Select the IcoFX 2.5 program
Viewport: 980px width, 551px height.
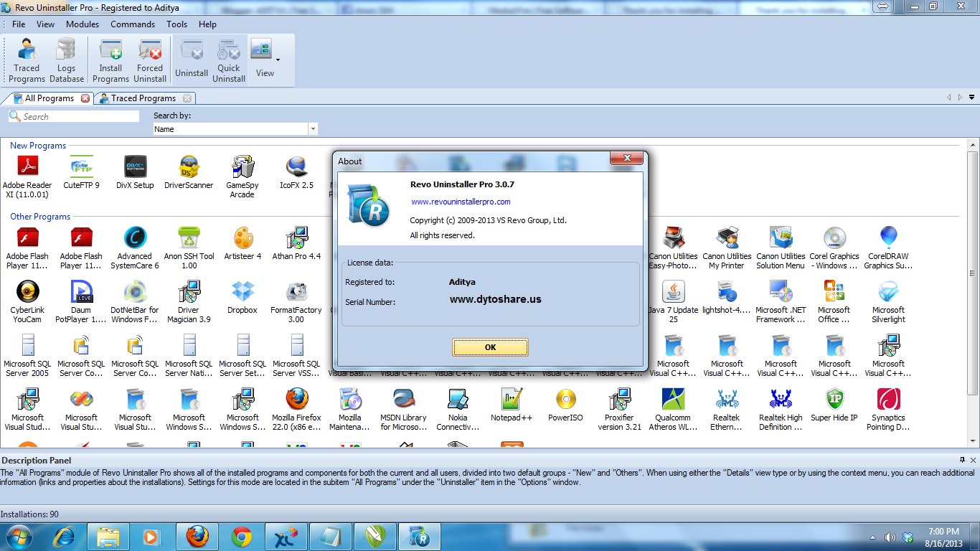pos(296,172)
